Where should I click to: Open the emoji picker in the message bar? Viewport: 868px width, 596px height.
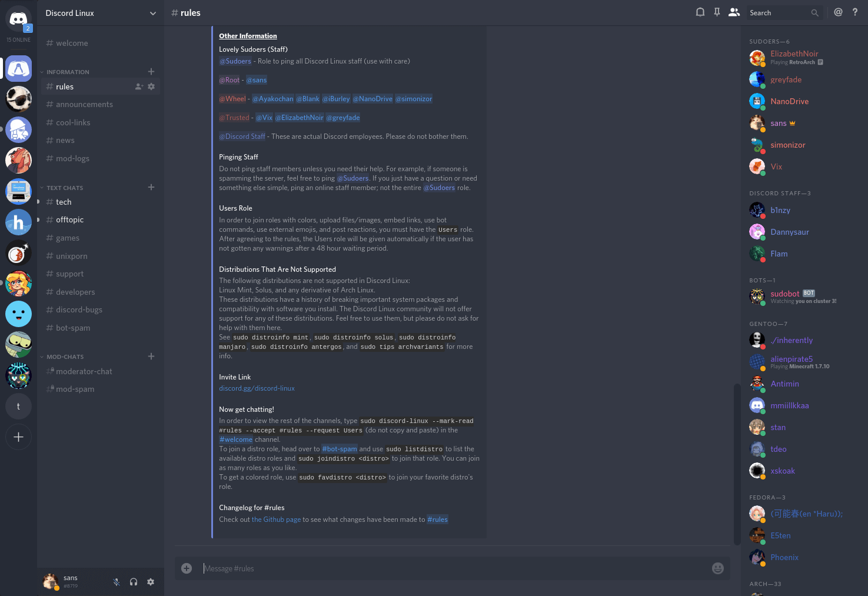click(717, 568)
